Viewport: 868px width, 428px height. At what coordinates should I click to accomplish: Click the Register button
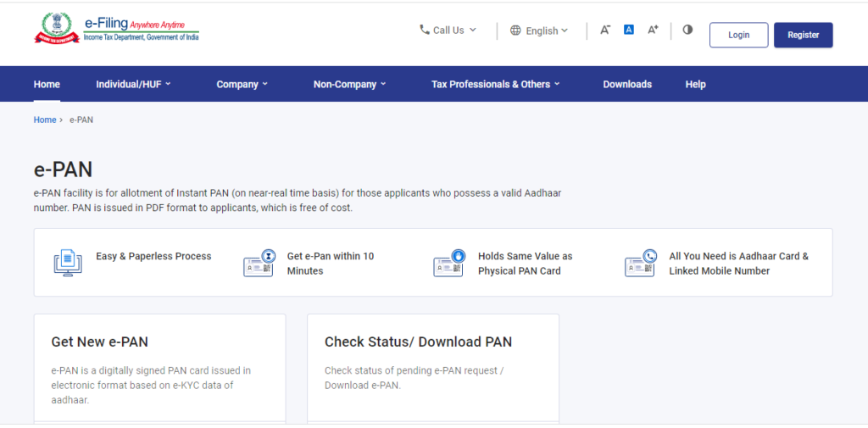tap(804, 35)
